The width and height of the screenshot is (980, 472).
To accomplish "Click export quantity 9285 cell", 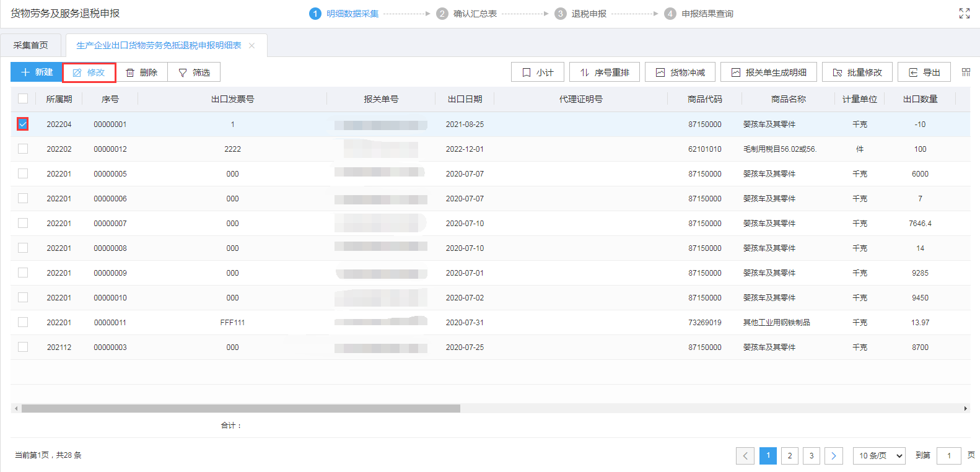I will coord(921,273).
